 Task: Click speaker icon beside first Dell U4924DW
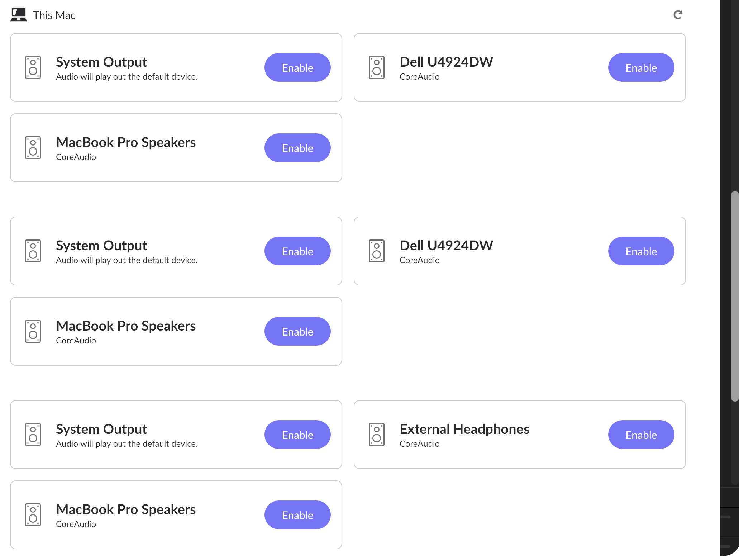point(377,67)
